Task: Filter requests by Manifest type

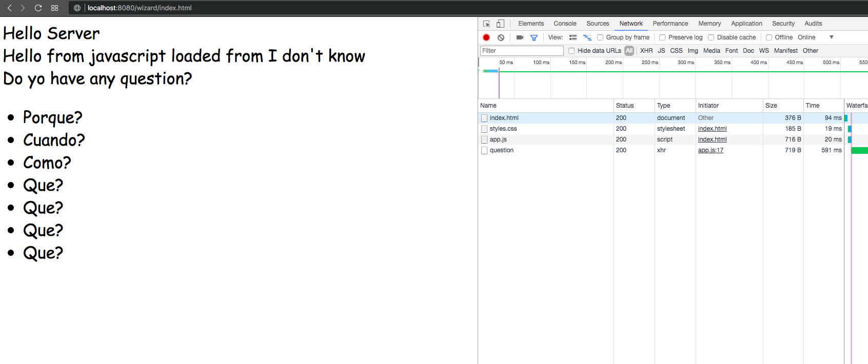Action: (786, 51)
